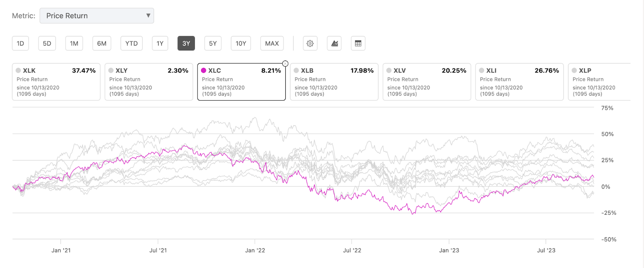The height and width of the screenshot is (268, 644).
Task: Click the selected XLC series card
Action: (x=242, y=82)
